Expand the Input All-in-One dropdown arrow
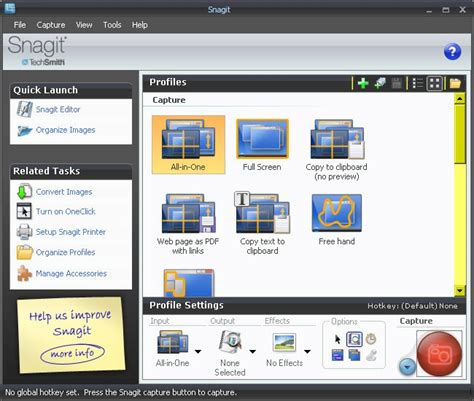Viewport: 474px width, 401px height. click(198, 351)
